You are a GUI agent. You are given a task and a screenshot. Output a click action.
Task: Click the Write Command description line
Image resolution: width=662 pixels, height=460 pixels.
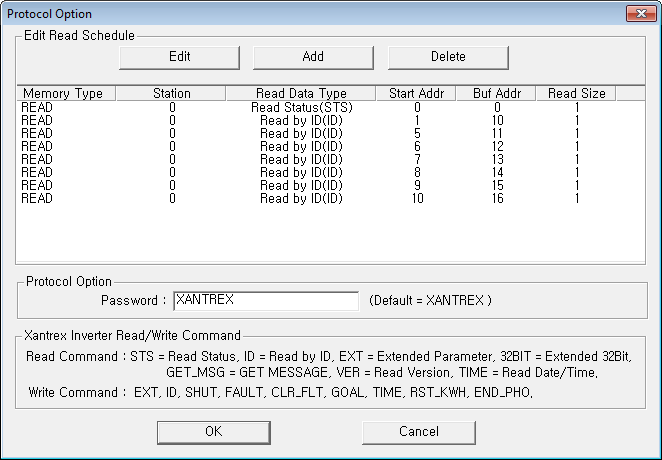[280, 392]
